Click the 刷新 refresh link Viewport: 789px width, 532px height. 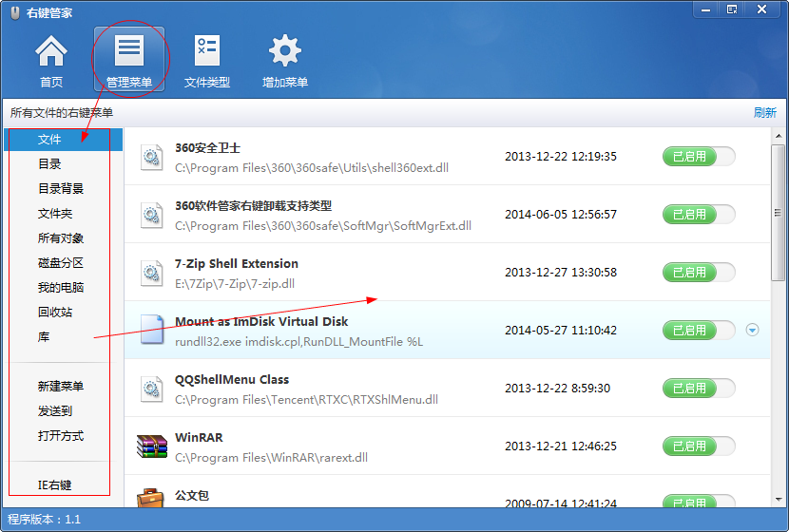[764, 113]
